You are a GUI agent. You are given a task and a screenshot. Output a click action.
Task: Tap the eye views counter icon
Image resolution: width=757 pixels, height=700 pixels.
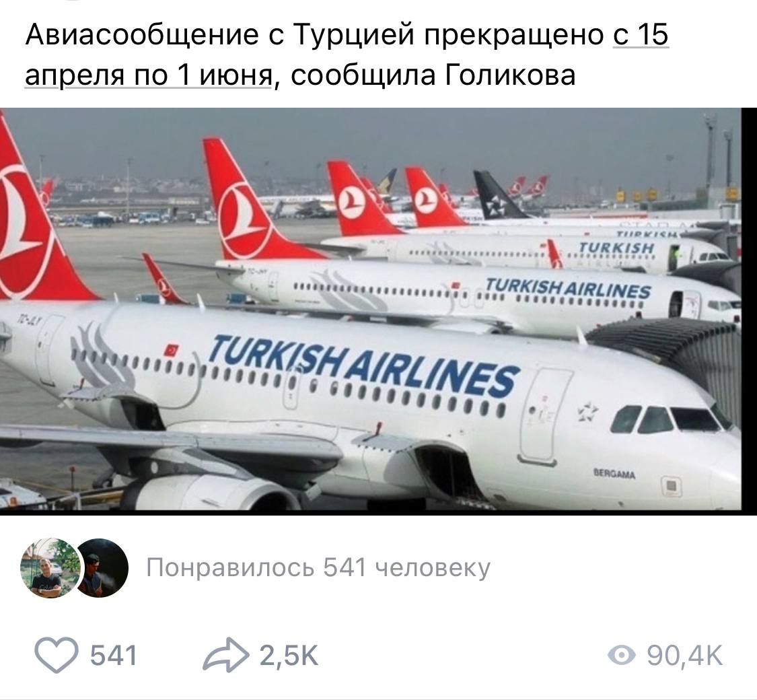[x=621, y=656]
